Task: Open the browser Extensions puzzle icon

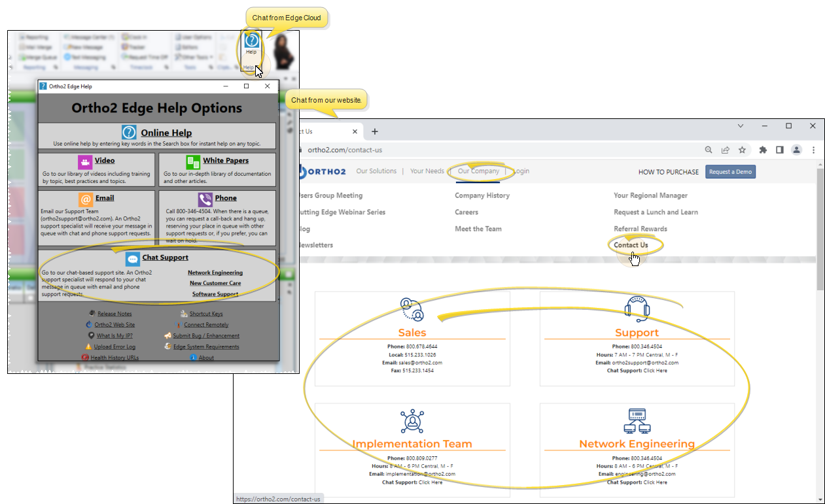Action: tap(763, 150)
